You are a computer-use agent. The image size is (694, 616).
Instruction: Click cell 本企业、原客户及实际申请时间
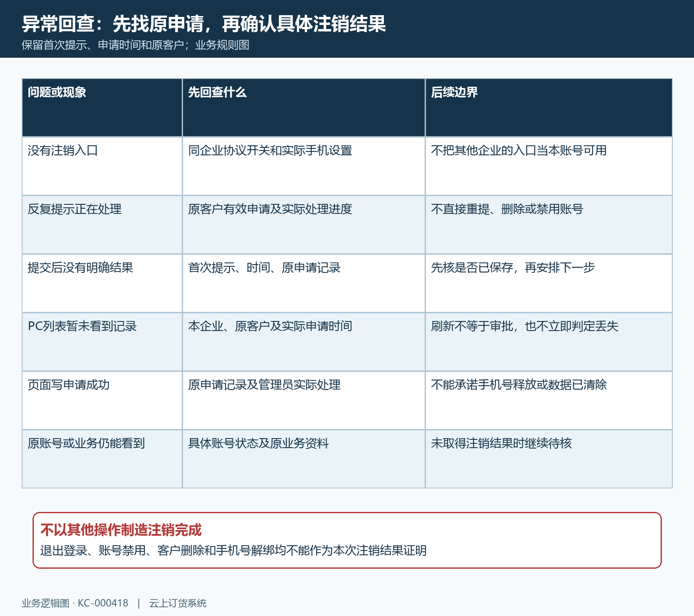(x=304, y=342)
